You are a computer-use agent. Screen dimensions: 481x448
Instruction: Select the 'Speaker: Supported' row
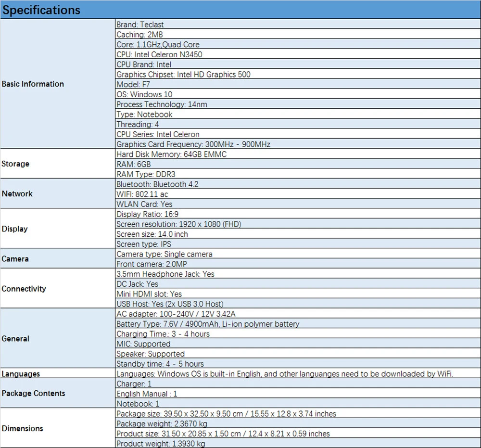click(x=298, y=353)
